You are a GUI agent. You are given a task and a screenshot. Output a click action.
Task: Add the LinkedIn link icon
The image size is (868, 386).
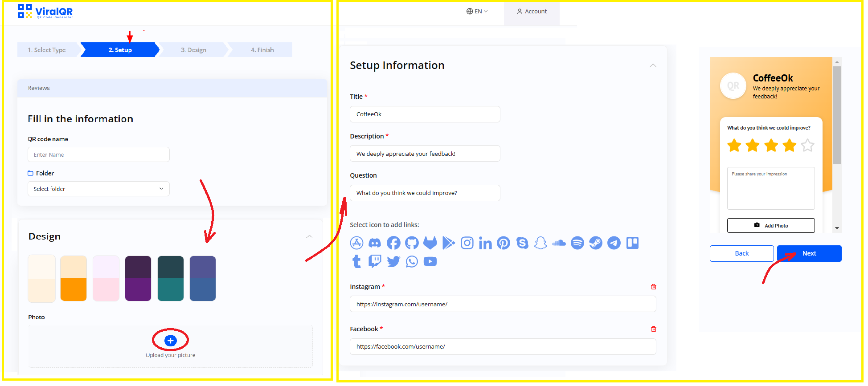(x=485, y=243)
